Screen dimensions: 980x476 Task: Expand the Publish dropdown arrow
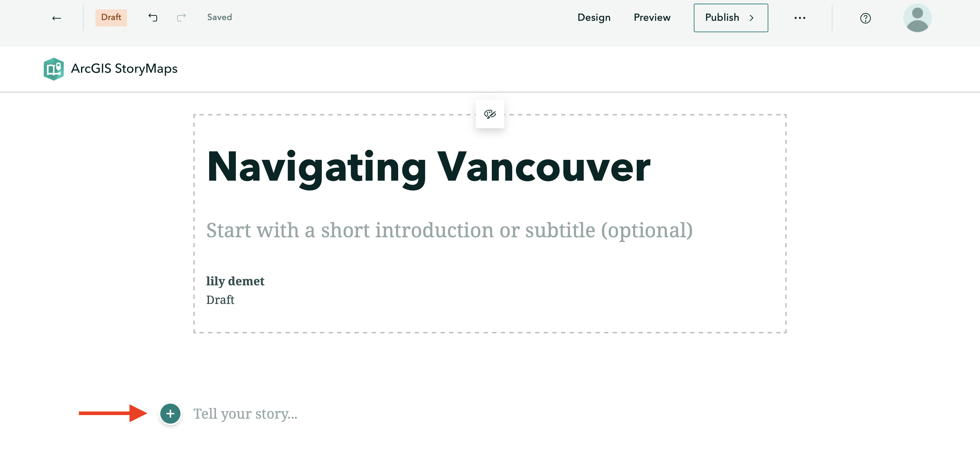[x=753, y=18]
